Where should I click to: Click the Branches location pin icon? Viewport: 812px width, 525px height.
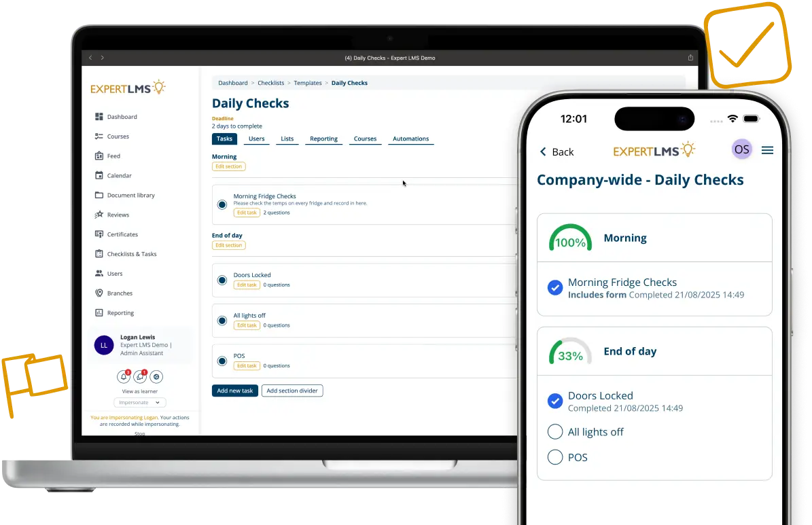pos(99,293)
